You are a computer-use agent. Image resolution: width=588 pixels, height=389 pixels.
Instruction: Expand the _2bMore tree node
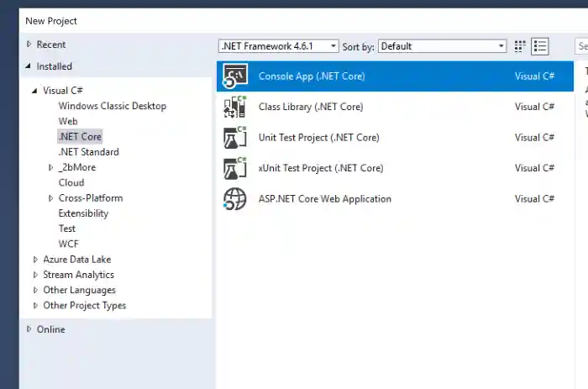click(50, 168)
